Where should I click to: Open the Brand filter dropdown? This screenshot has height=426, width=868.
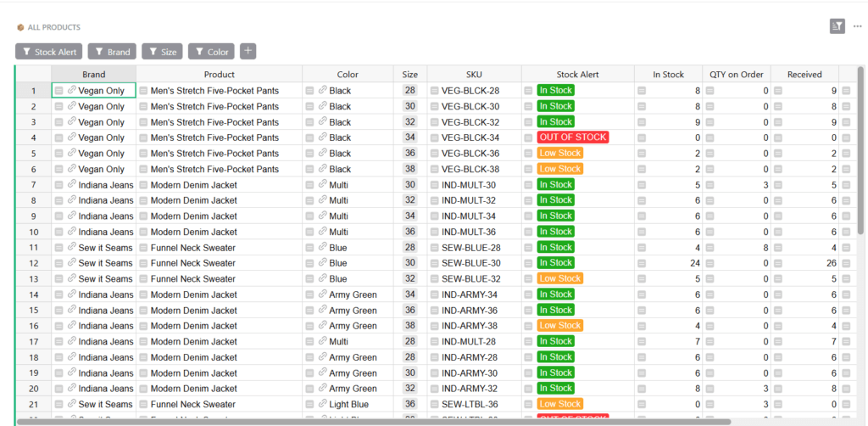click(113, 52)
